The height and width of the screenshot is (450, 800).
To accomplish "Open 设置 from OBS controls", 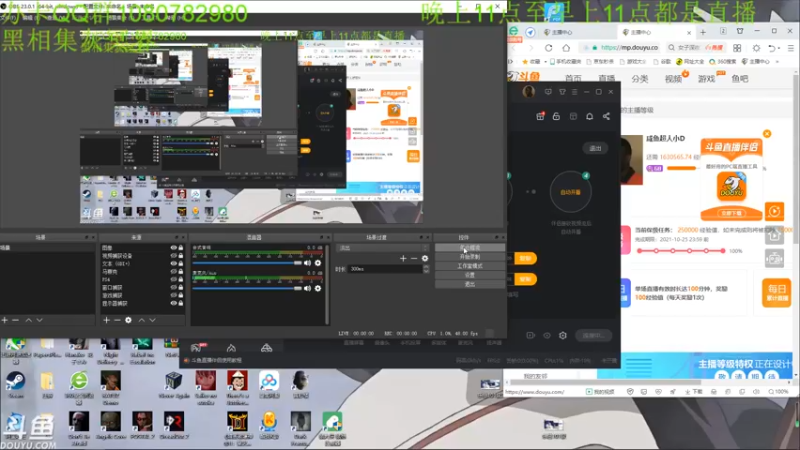I will coord(470,275).
